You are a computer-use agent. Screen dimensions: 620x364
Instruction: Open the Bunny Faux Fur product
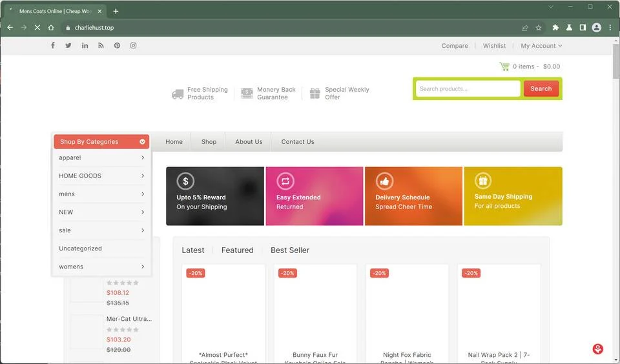click(315, 358)
